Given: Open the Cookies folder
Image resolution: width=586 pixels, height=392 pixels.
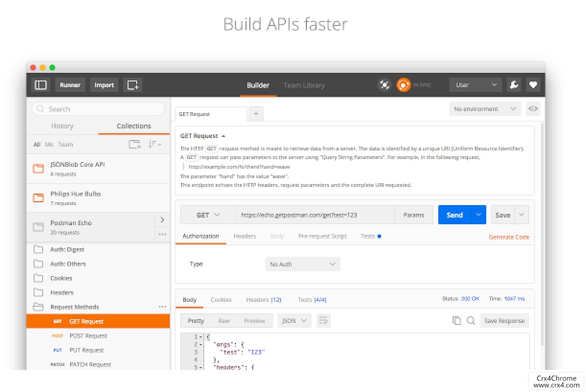Looking at the screenshot, I should pyautogui.click(x=98, y=278).
